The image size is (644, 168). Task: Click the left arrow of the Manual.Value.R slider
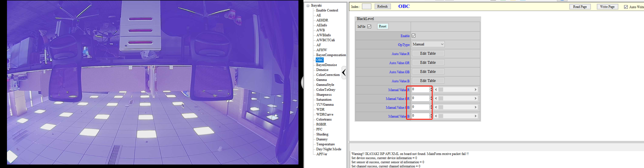tap(436, 90)
